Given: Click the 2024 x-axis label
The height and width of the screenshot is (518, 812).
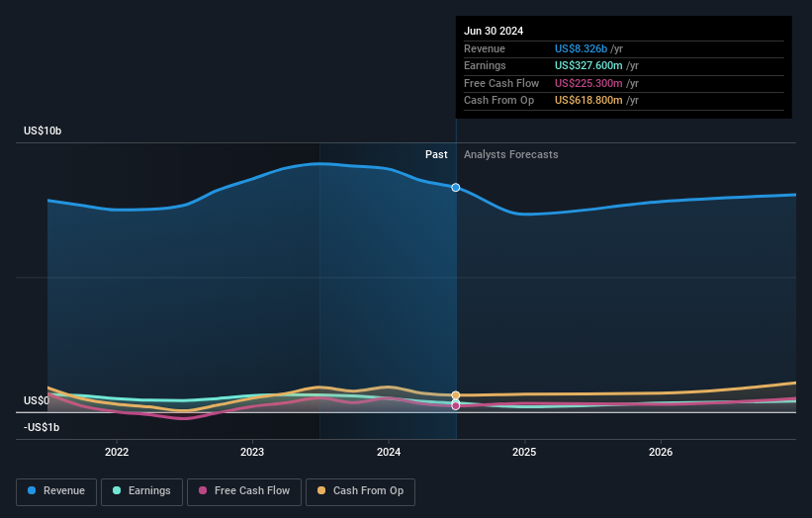Looking at the screenshot, I should [x=389, y=452].
